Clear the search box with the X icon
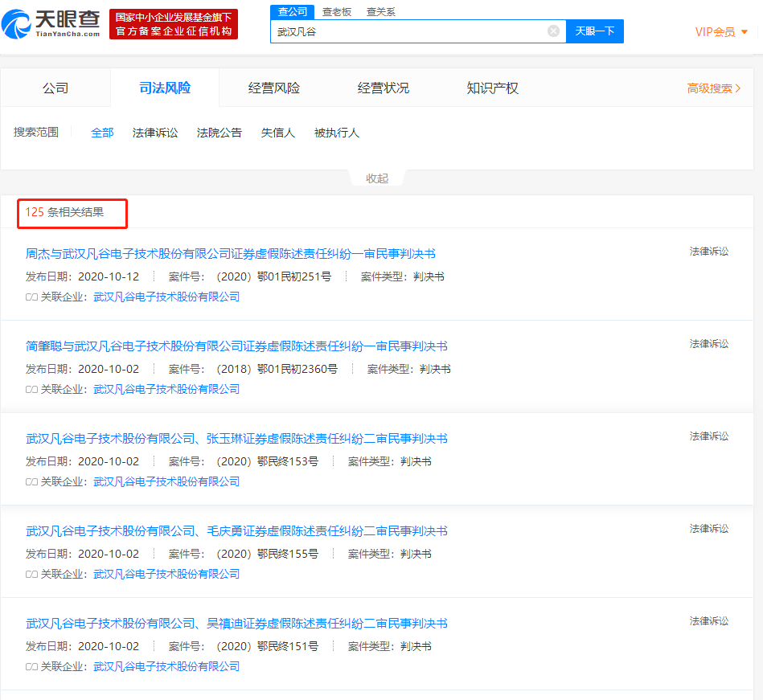Viewport: 763px width, 700px height. [x=553, y=31]
